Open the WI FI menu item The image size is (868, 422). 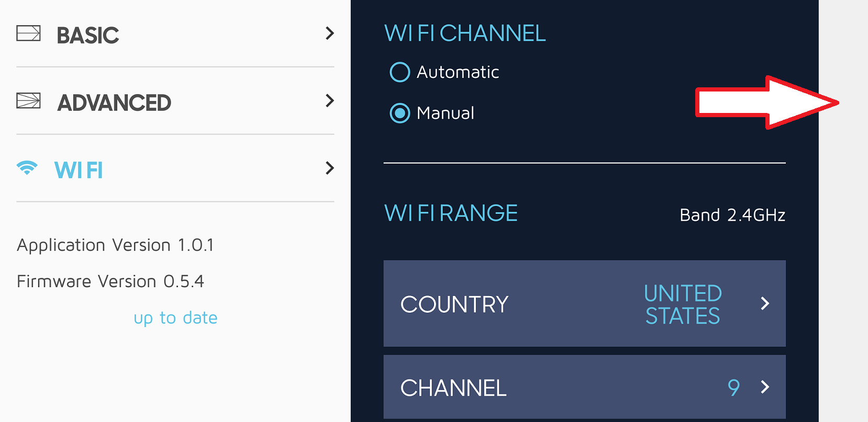(79, 170)
